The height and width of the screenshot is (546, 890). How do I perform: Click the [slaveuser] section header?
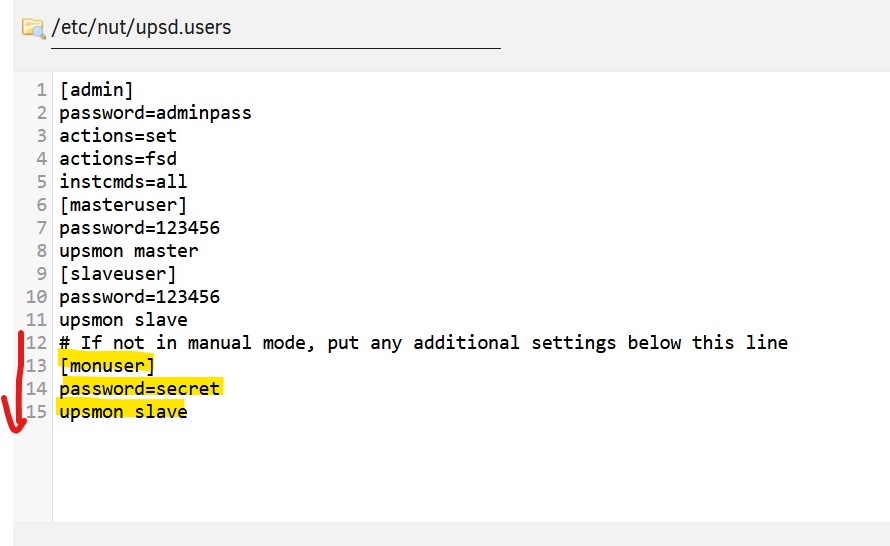(x=118, y=274)
